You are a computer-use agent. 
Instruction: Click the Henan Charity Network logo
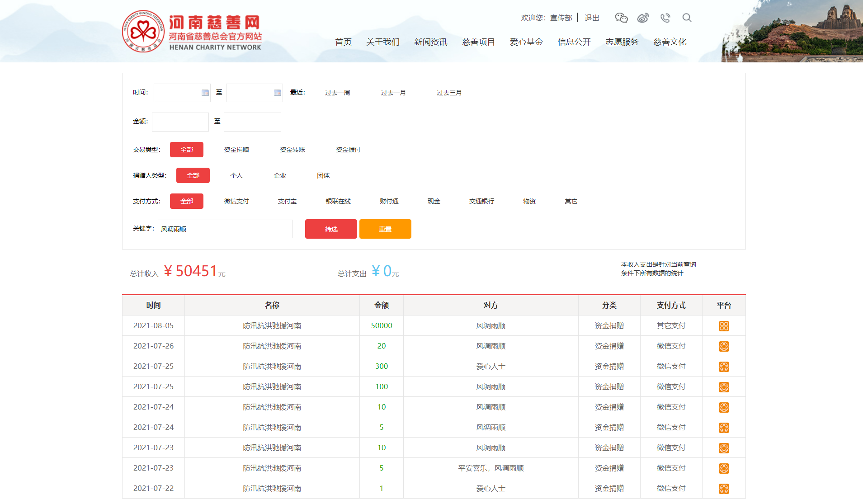[x=192, y=32]
